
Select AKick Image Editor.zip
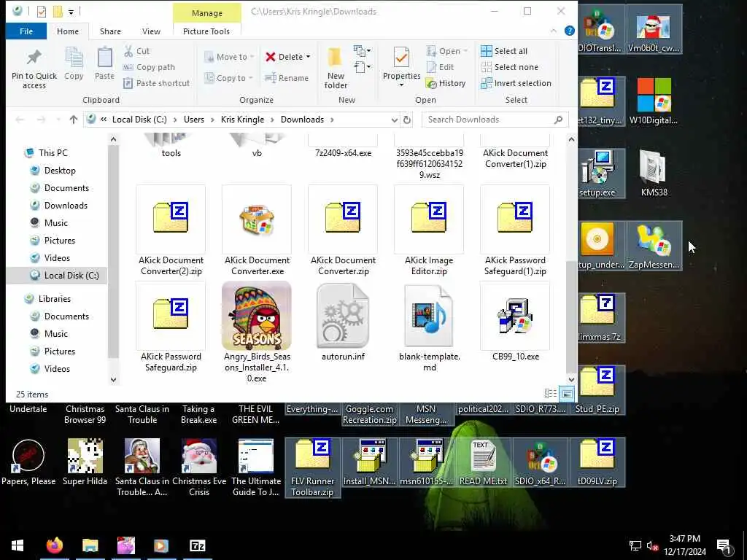pos(429,231)
